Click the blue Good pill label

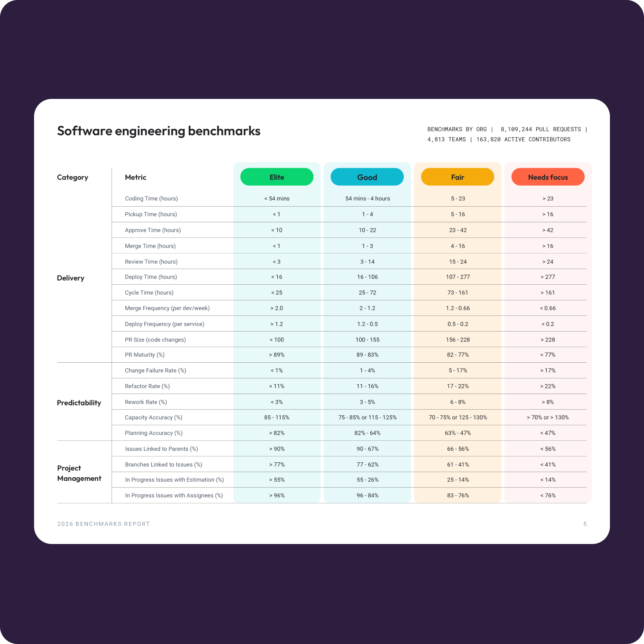(x=367, y=177)
